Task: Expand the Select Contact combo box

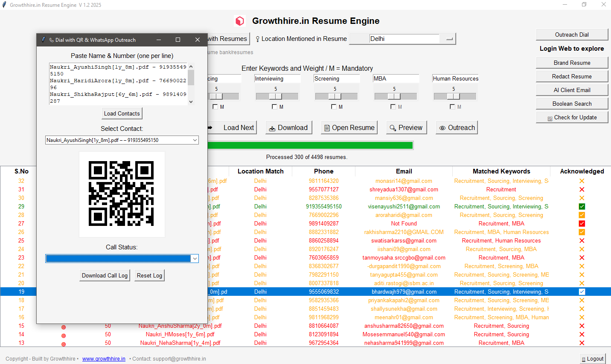Action: [x=195, y=140]
